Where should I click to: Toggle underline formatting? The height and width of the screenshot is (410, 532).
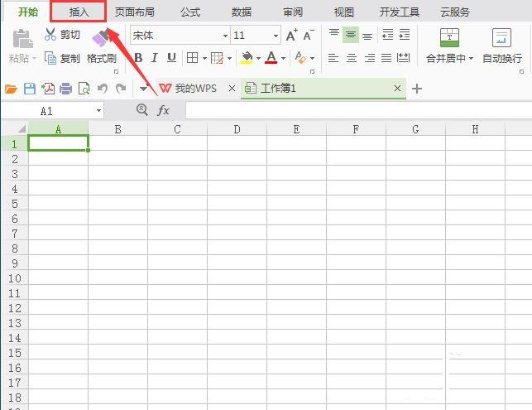tap(171, 58)
